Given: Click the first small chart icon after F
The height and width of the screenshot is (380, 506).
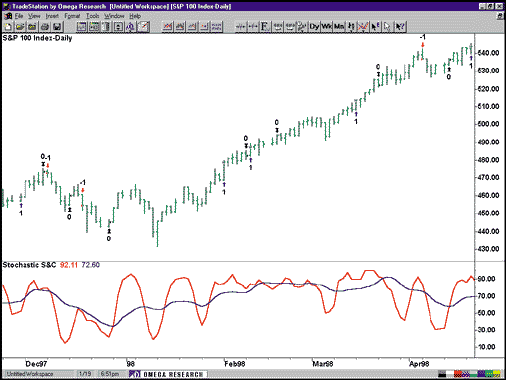Looking at the screenshot, I should pos(277,27).
